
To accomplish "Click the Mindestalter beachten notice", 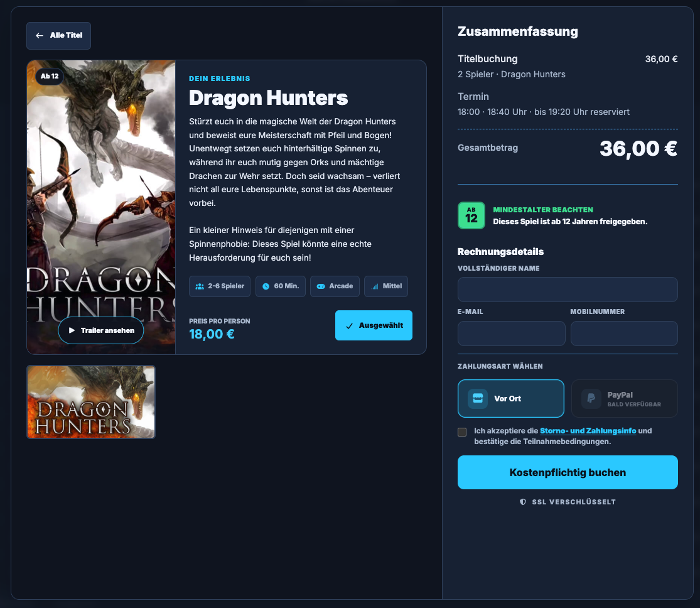I will [x=543, y=210].
